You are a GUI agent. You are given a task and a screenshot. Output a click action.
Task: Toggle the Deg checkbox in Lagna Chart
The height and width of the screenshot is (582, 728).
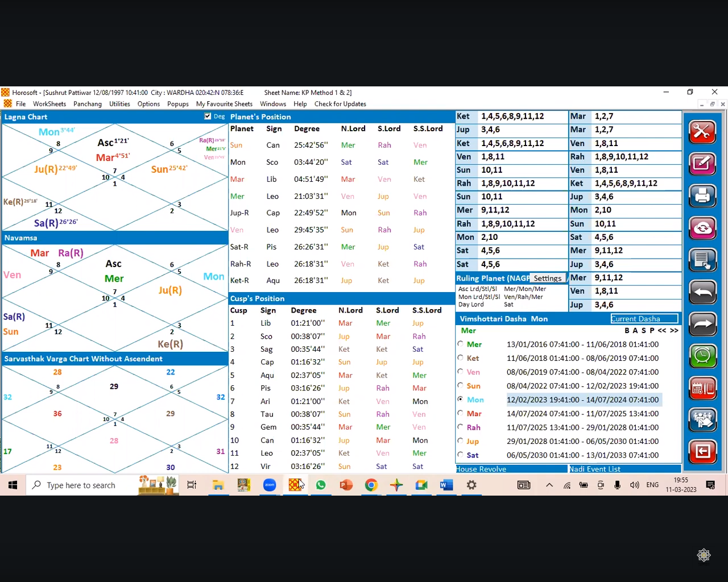pos(208,117)
